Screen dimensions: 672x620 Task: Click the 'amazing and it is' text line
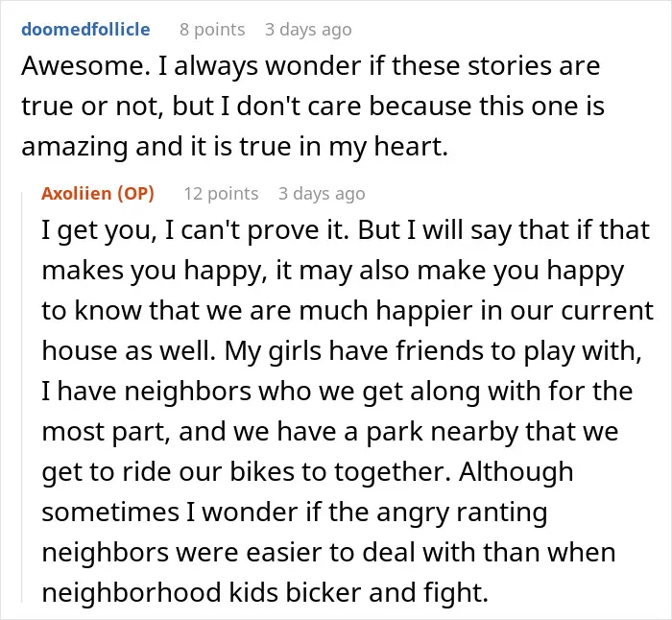tap(234, 147)
